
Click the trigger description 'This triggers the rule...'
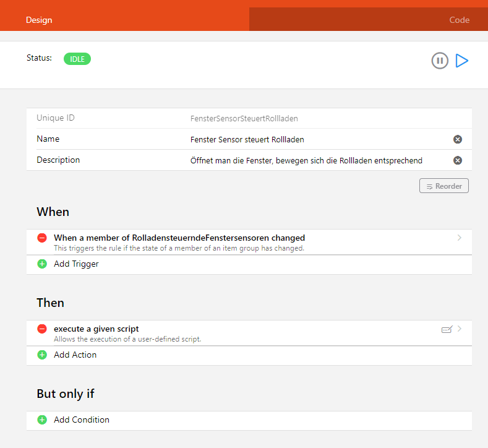tap(179, 248)
